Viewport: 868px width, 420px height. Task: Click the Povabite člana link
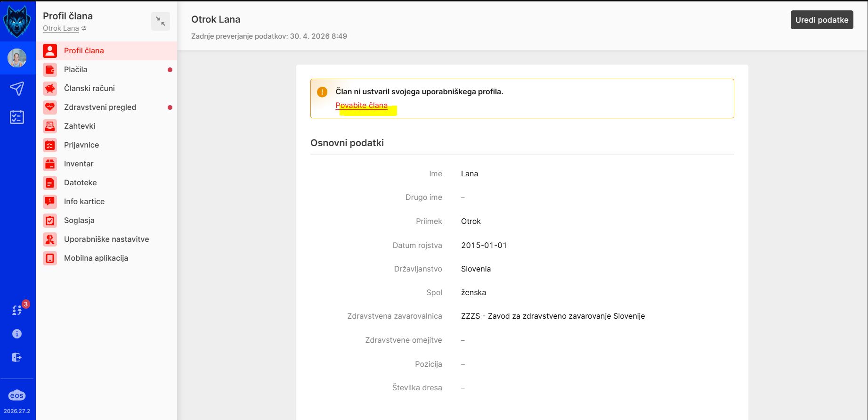362,105
